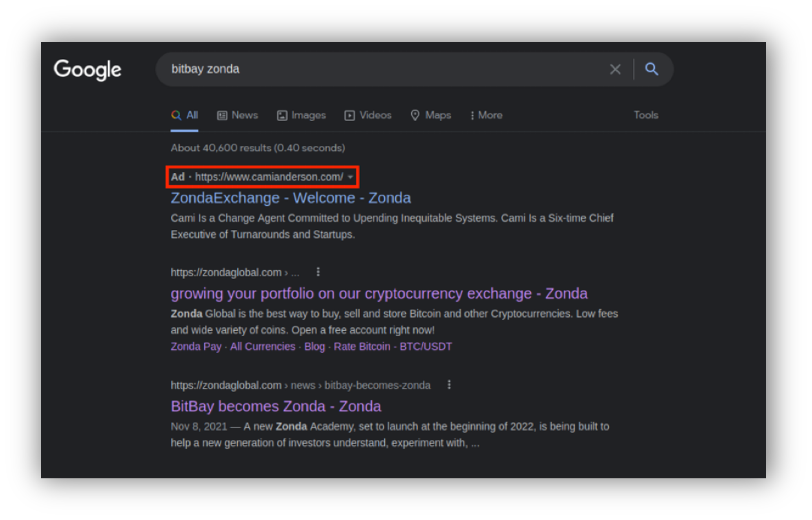Image resolution: width=812 pixels, height=520 pixels.
Task: Click the magnifying glass search button
Action: (x=651, y=69)
